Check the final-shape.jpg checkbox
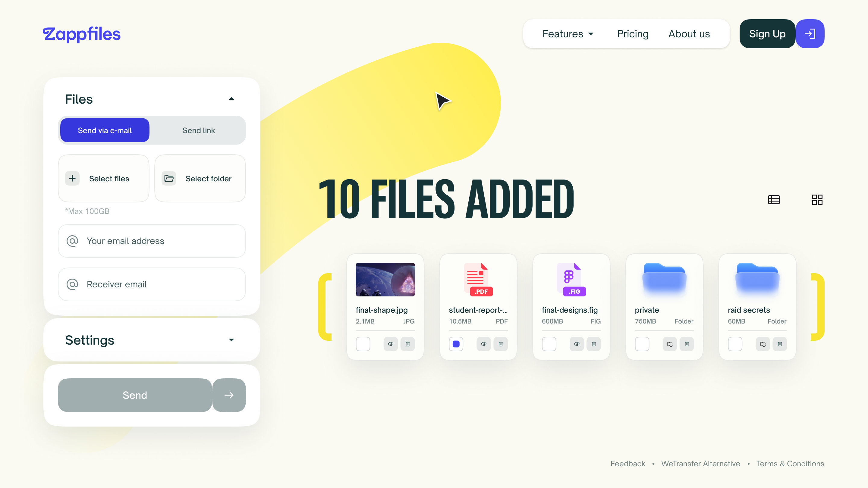The width and height of the screenshot is (868, 488). click(363, 344)
